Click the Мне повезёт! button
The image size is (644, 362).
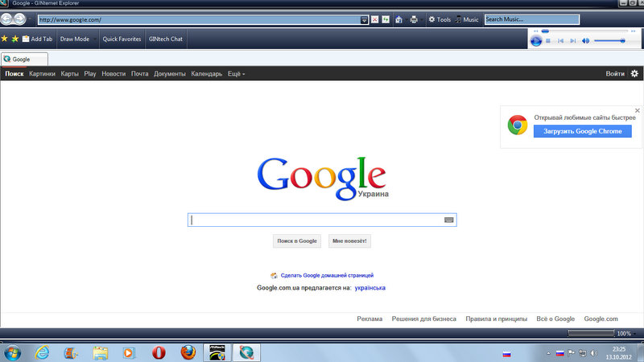(349, 241)
